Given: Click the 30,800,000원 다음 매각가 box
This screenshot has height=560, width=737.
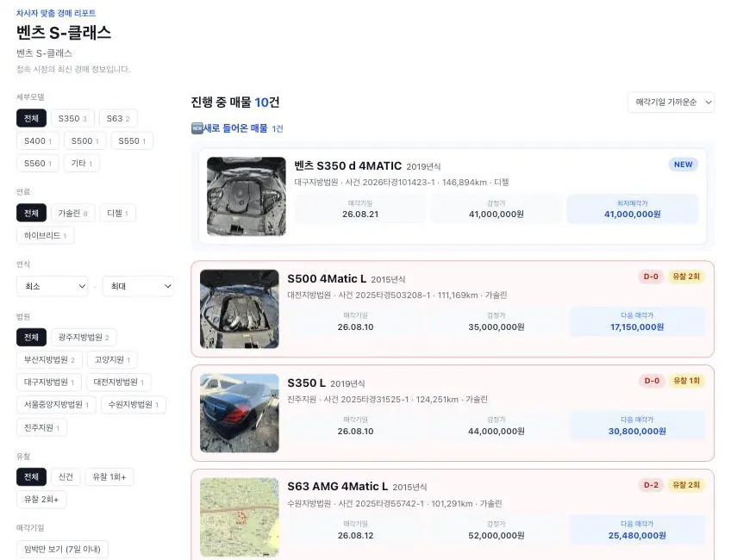Looking at the screenshot, I should tap(637, 426).
